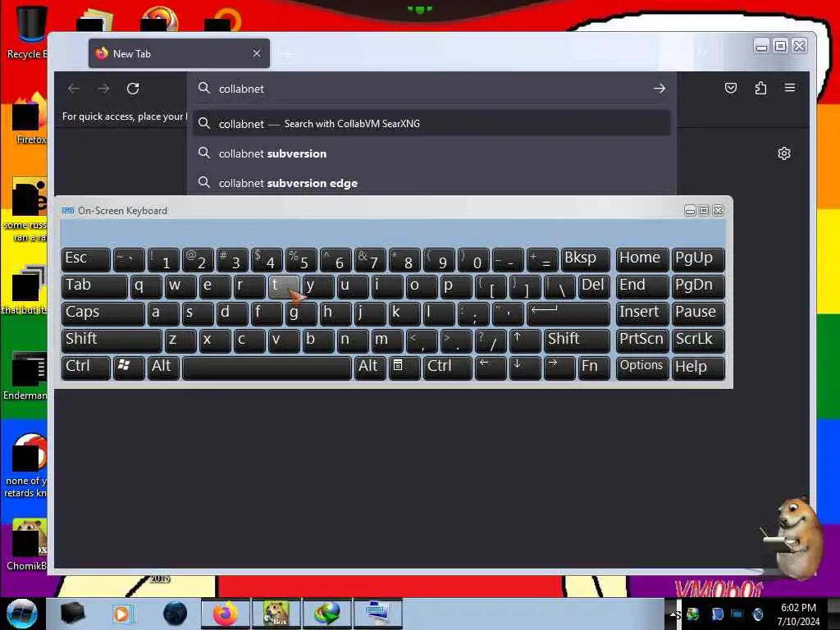Click the 5 key on keyboard

(x=300, y=259)
